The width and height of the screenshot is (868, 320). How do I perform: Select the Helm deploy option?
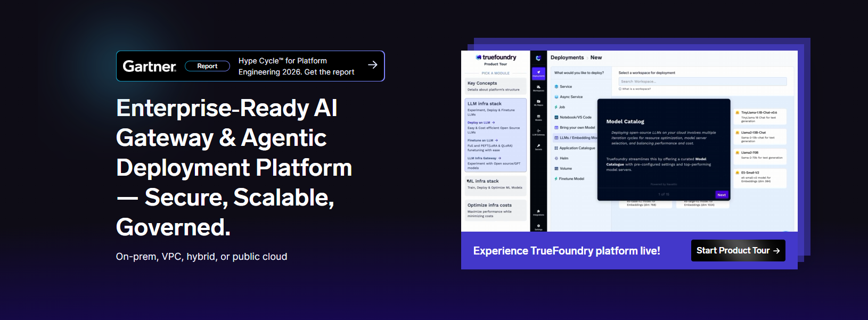coord(561,158)
